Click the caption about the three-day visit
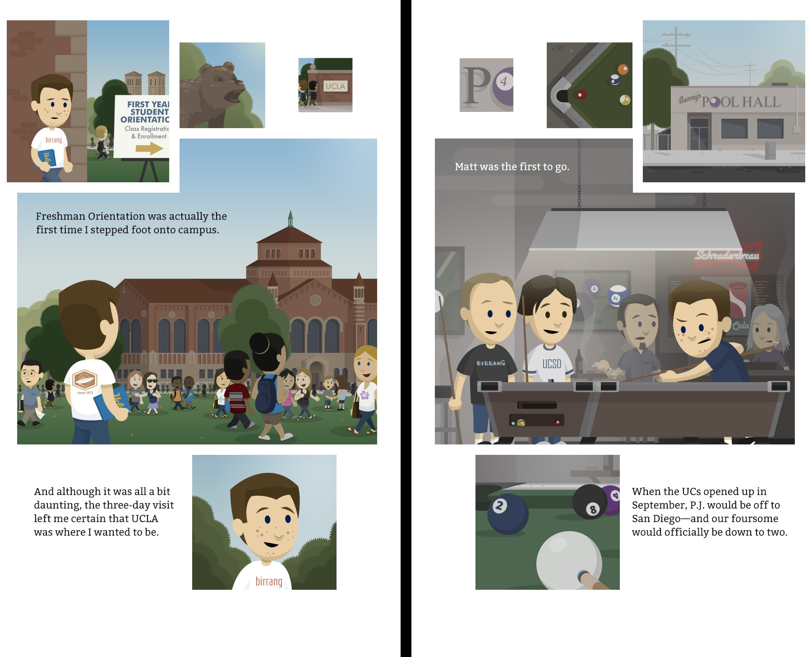 (103, 512)
